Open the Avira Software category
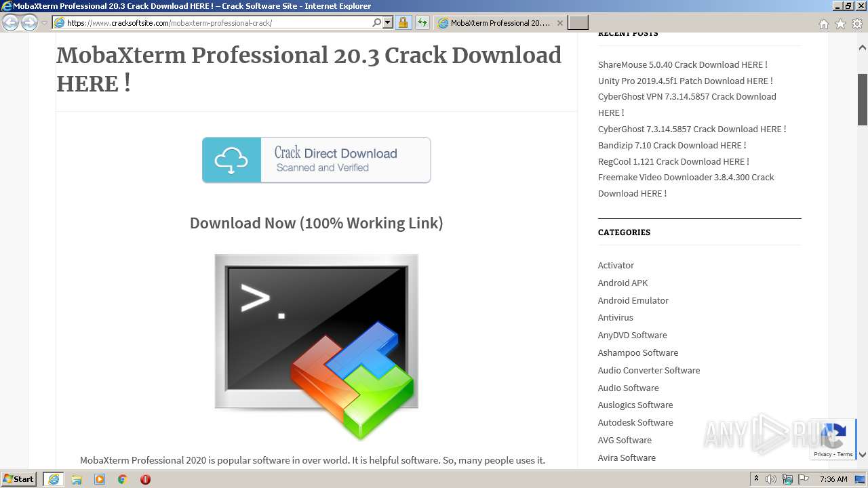868x488 pixels. (627, 457)
